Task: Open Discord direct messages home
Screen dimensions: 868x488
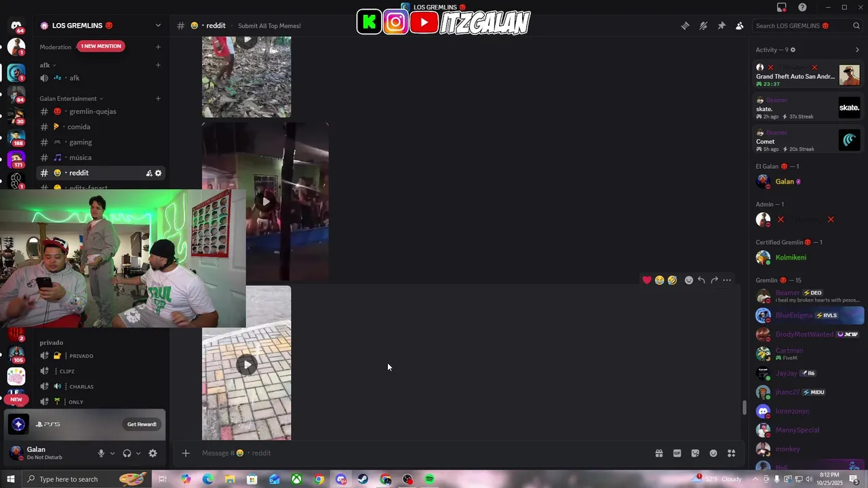Action: tap(16, 26)
